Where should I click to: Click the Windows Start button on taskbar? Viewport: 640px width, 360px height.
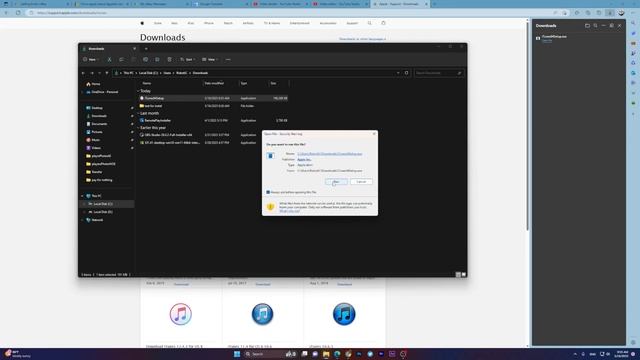point(237,354)
